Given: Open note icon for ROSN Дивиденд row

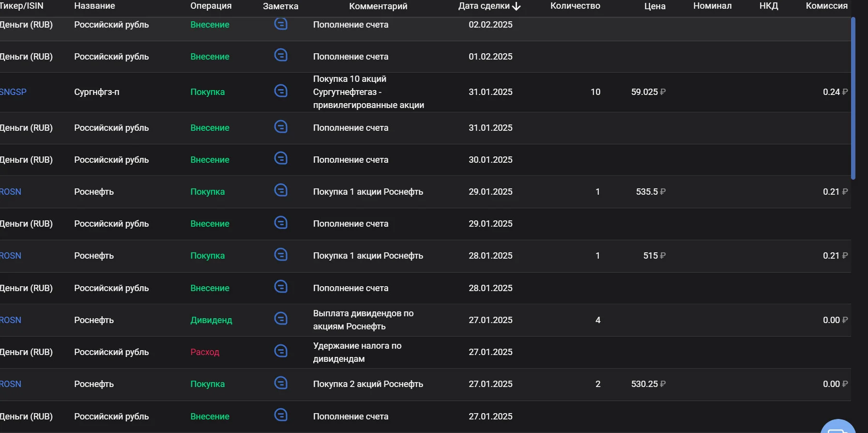Looking at the screenshot, I should coord(281,319).
